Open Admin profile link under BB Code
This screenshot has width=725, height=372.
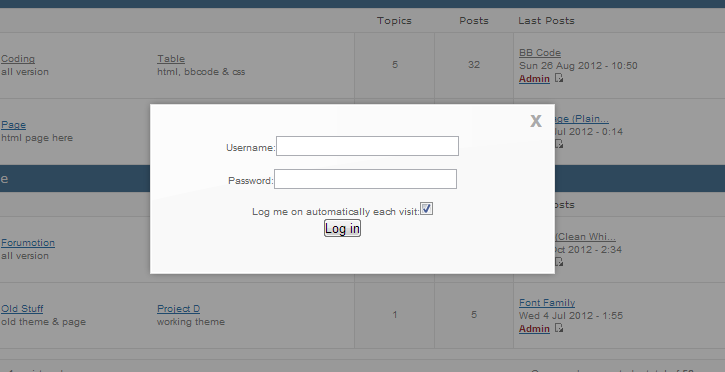tap(534, 79)
